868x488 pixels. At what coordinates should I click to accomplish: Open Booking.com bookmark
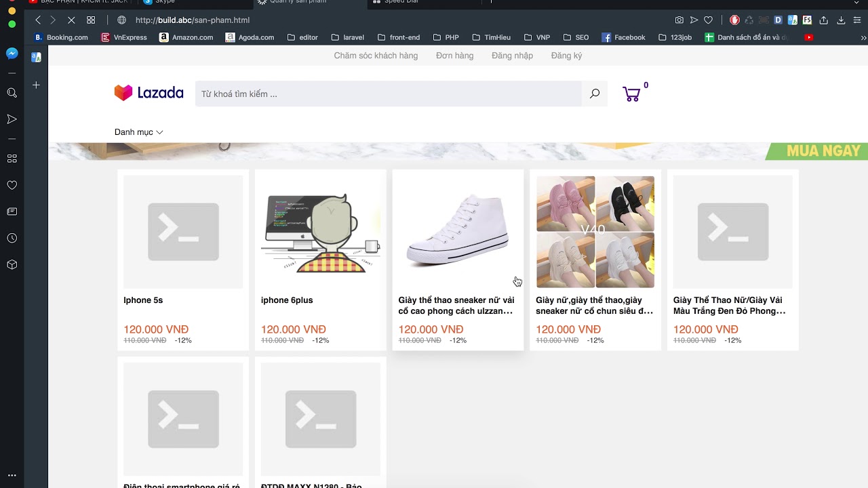point(61,37)
